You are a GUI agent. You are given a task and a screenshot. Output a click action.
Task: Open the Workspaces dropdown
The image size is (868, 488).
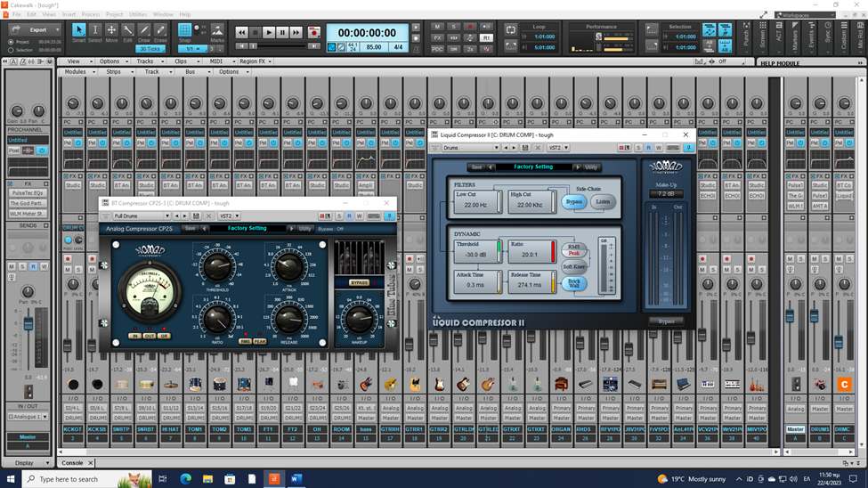tap(806, 15)
